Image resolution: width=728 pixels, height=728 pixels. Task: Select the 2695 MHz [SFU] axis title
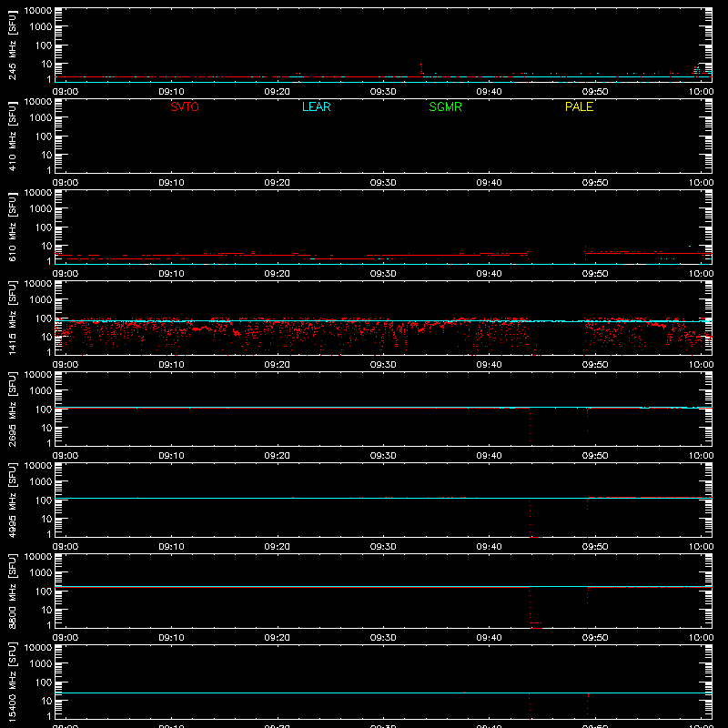(x=13, y=409)
